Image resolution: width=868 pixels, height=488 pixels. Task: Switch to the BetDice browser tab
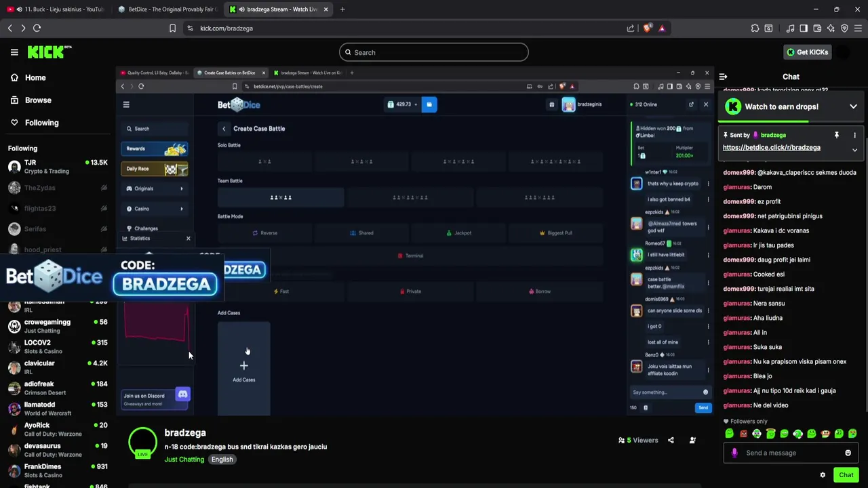click(x=167, y=9)
